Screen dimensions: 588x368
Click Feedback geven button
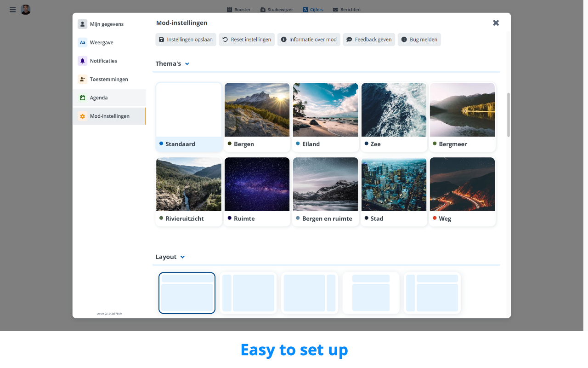tap(369, 40)
